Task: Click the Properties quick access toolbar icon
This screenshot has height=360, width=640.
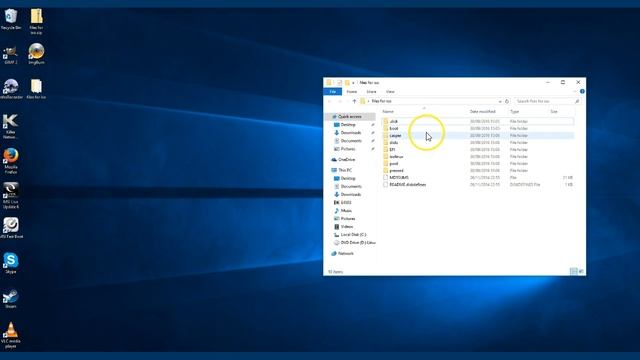Action: pyautogui.click(x=339, y=83)
